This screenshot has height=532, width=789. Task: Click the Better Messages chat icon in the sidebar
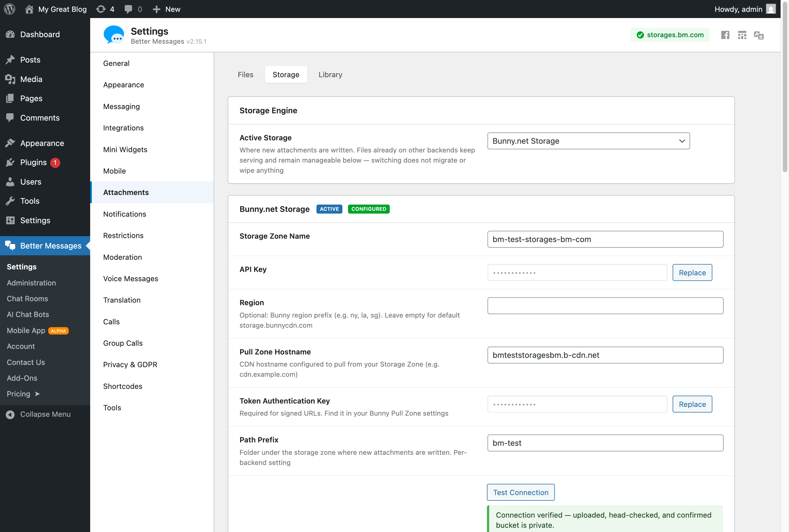[x=10, y=246]
